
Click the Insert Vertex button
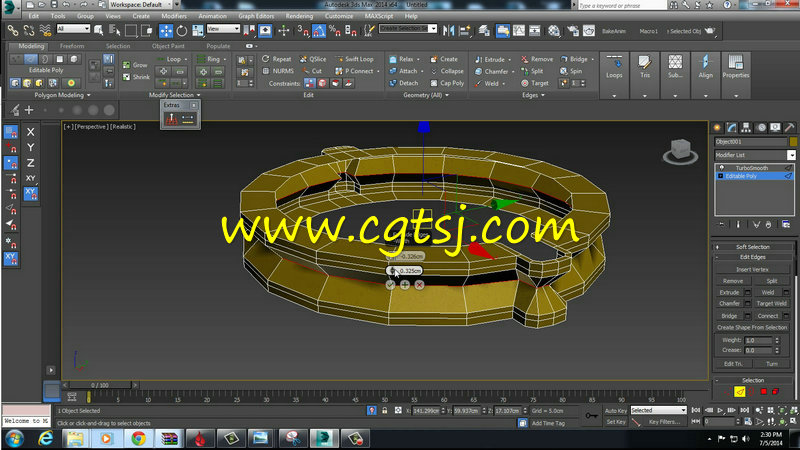[752, 269]
